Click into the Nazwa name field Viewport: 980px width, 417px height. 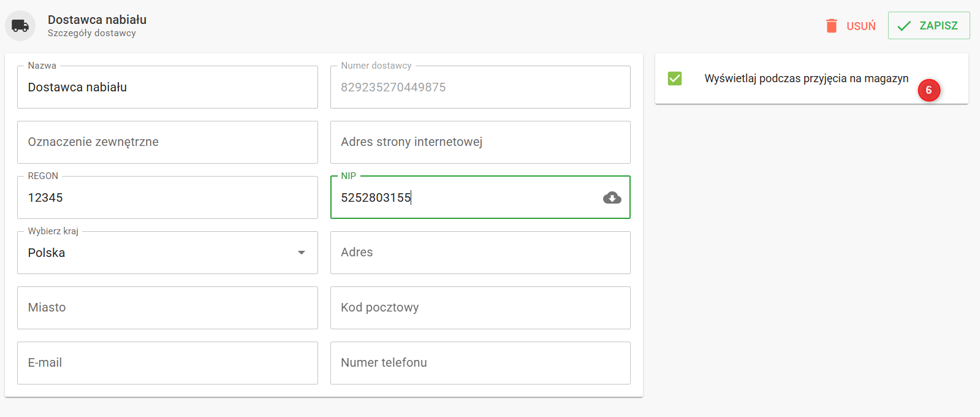tap(167, 87)
